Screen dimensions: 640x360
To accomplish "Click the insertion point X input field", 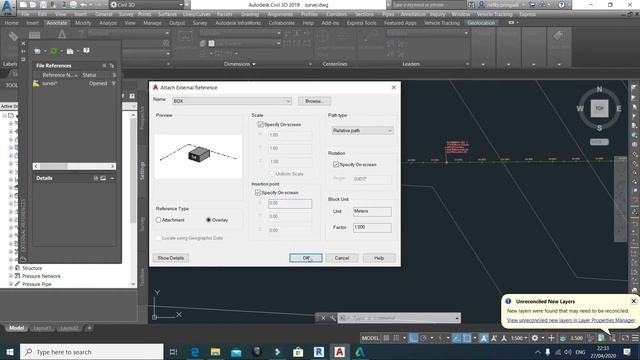I will pos(290,203).
